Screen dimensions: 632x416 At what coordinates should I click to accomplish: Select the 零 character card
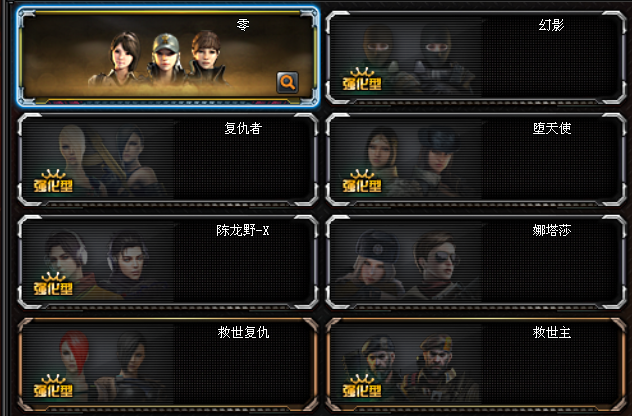click(168, 57)
